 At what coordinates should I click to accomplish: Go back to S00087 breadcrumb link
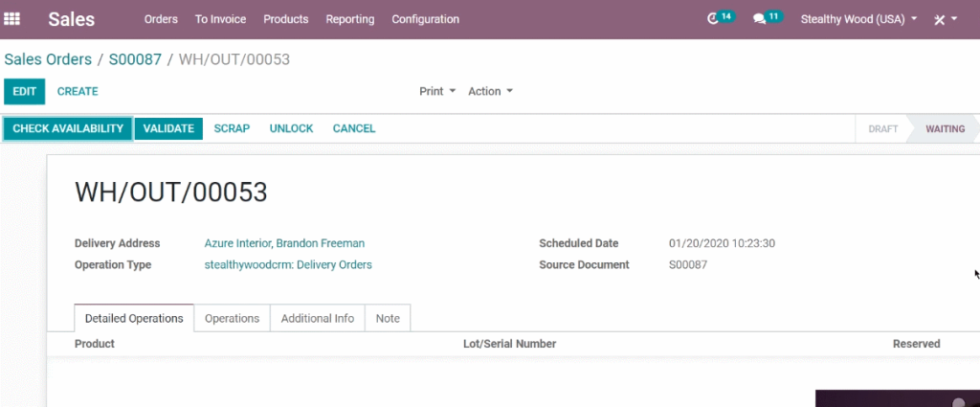[x=135, y=59]
